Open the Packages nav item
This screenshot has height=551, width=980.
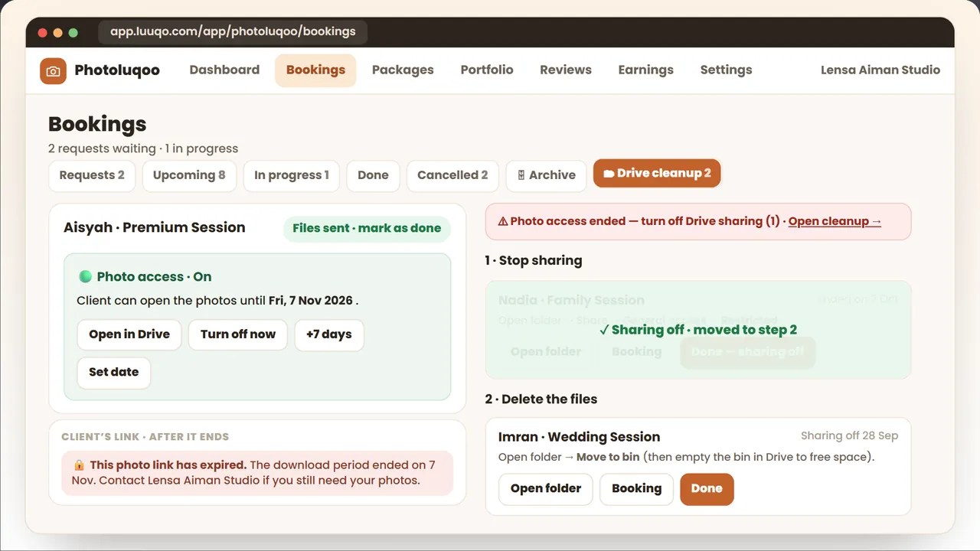point(403,70)
